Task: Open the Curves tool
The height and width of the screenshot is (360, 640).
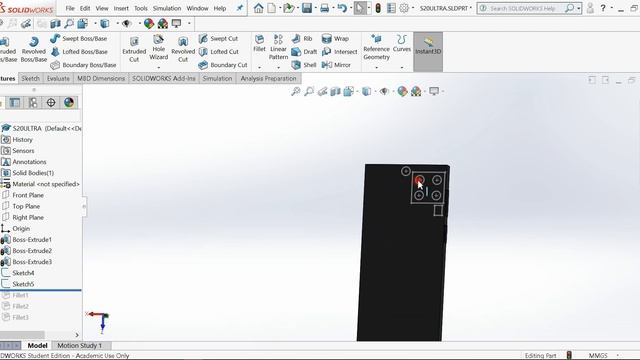Action: tap(402, 43)
